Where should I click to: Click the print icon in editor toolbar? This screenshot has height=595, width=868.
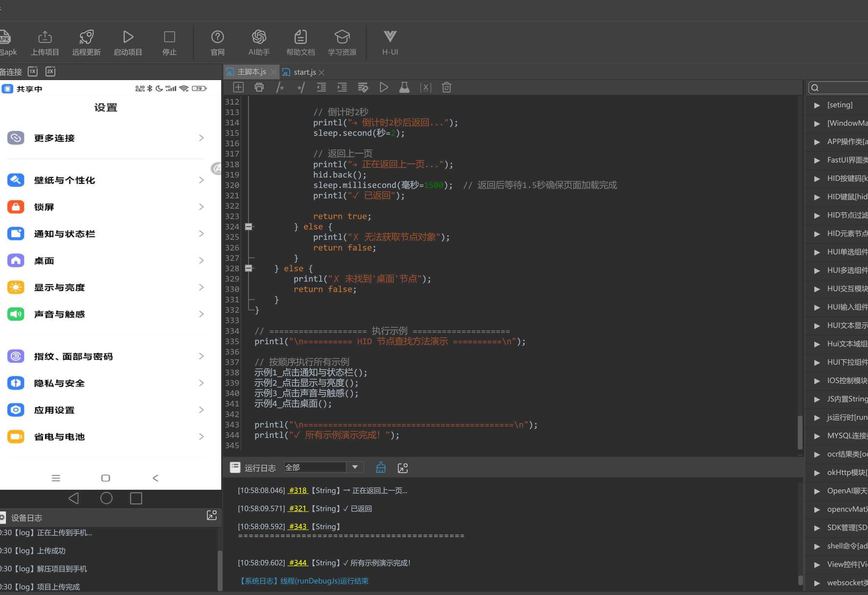[x=259, y=87]
